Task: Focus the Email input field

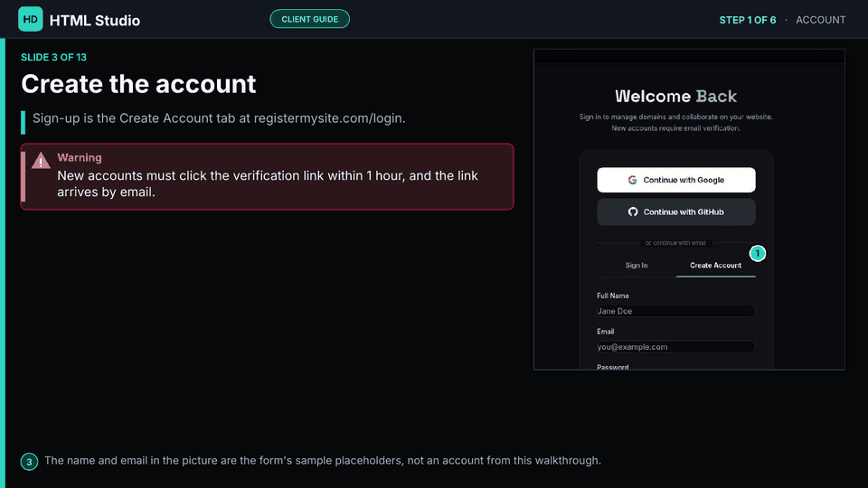Action: pos(676,347)
